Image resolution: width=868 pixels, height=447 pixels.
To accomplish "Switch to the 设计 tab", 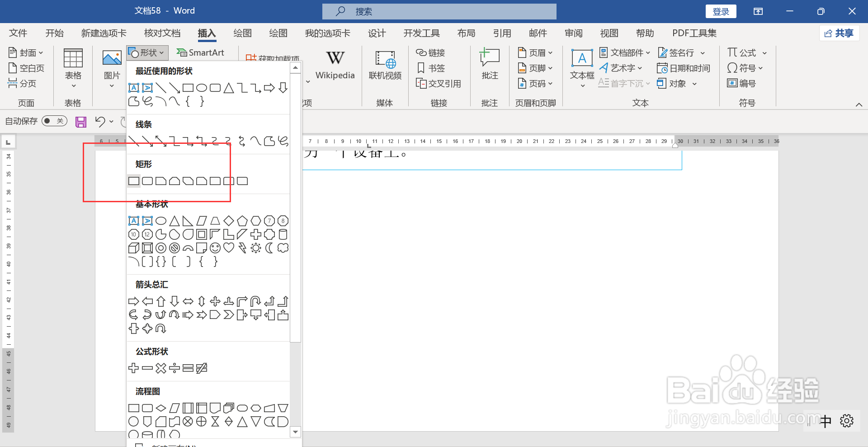I will tap(377, 33).
